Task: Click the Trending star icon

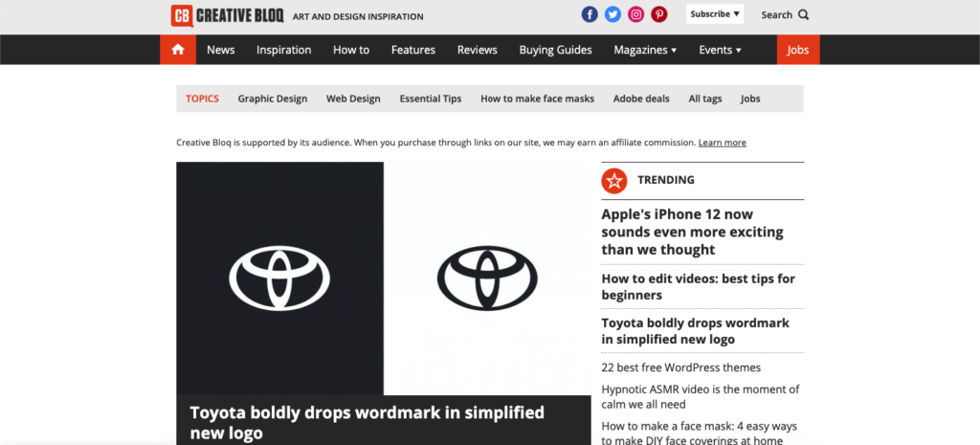Action: [613, 181]
